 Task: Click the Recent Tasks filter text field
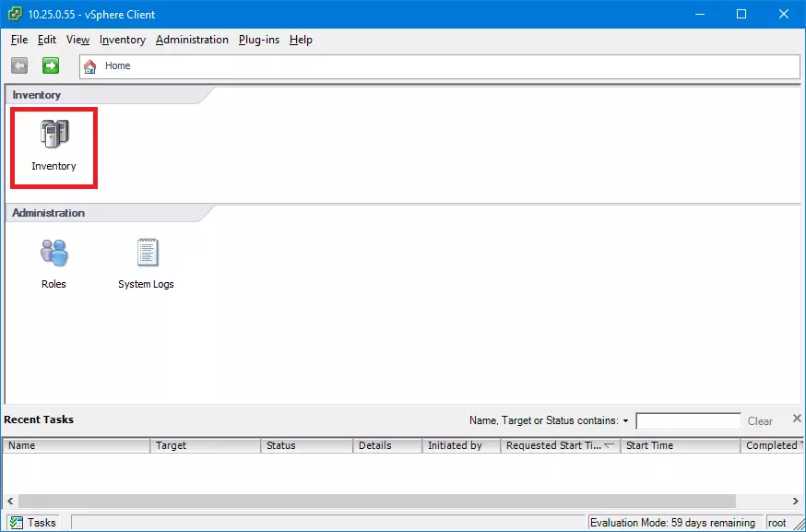coord(688,421)
